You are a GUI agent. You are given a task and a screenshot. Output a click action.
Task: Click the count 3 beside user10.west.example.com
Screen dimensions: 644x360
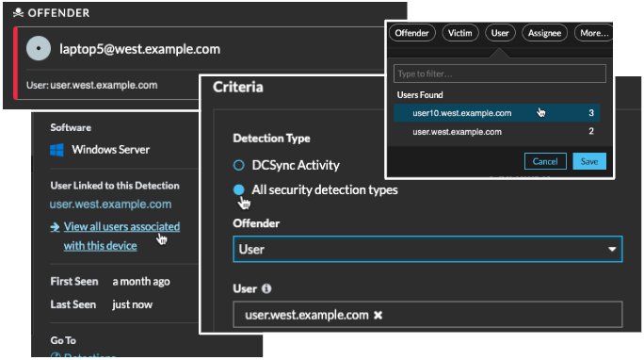tap(591, 113)
